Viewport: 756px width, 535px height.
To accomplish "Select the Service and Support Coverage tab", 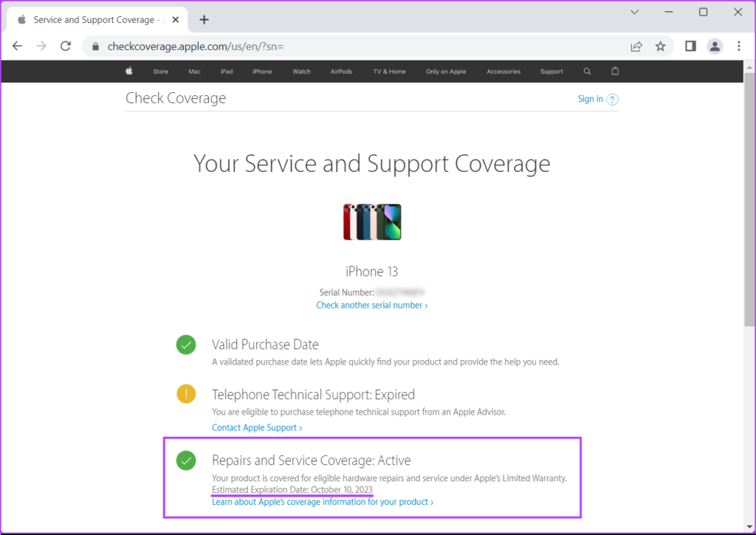I will click(x=97, y=20).
